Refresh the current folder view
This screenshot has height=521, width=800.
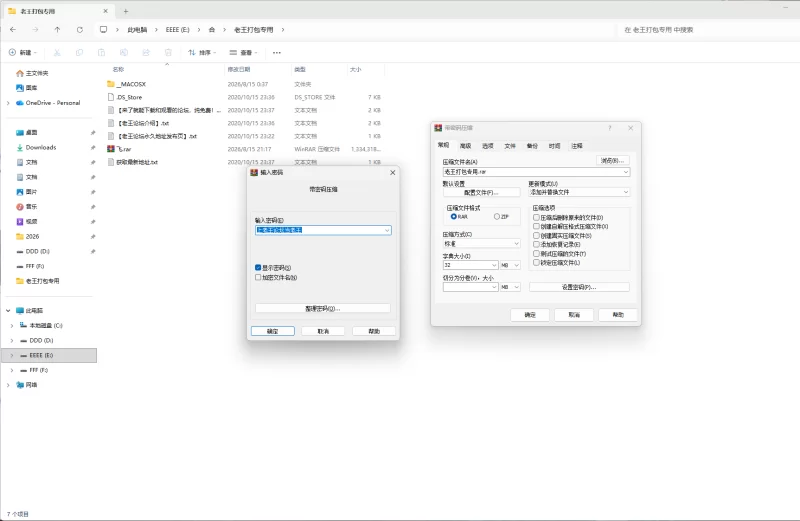tap(80, 30)
